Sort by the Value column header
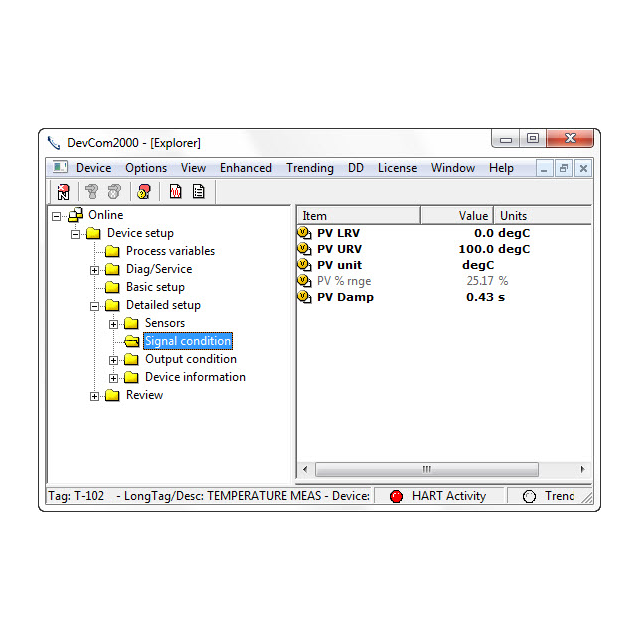Viewport: 640px width, 640px height. (x=457, y=216)
